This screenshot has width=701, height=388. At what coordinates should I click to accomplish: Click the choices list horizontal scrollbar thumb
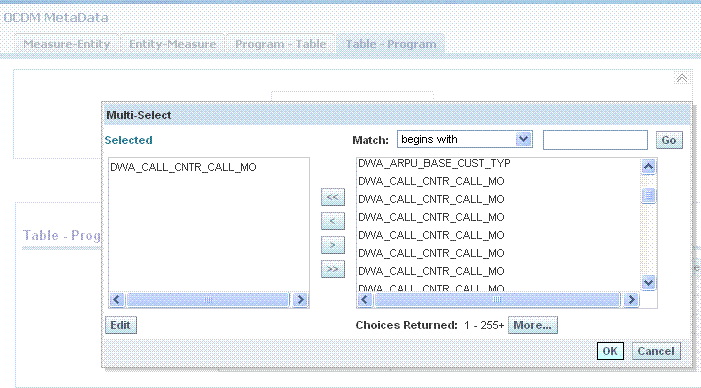point(497,299)
